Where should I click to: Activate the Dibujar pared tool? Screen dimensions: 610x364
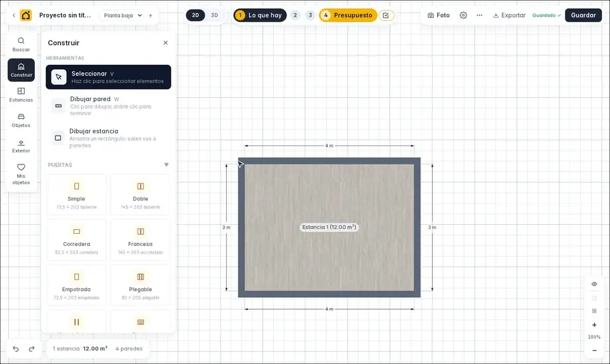[x=108, y=106]
